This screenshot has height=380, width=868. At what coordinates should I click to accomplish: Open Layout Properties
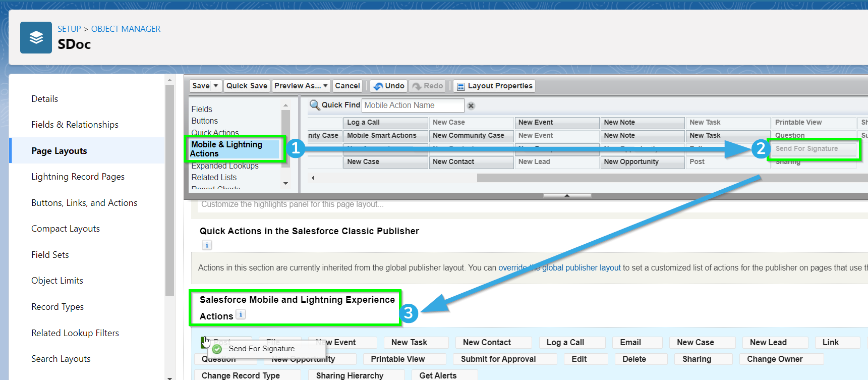coord(494,86)
